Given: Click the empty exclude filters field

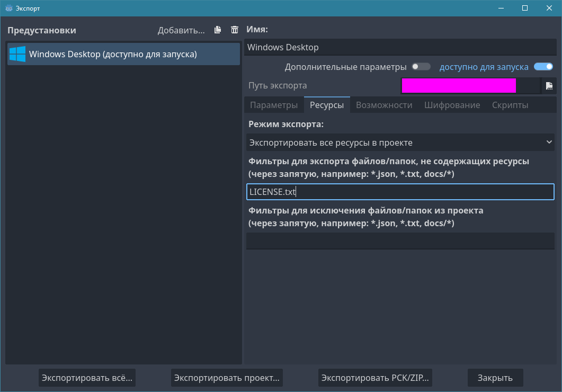Looking at the screenshot, I should click(x=400, y=241).
